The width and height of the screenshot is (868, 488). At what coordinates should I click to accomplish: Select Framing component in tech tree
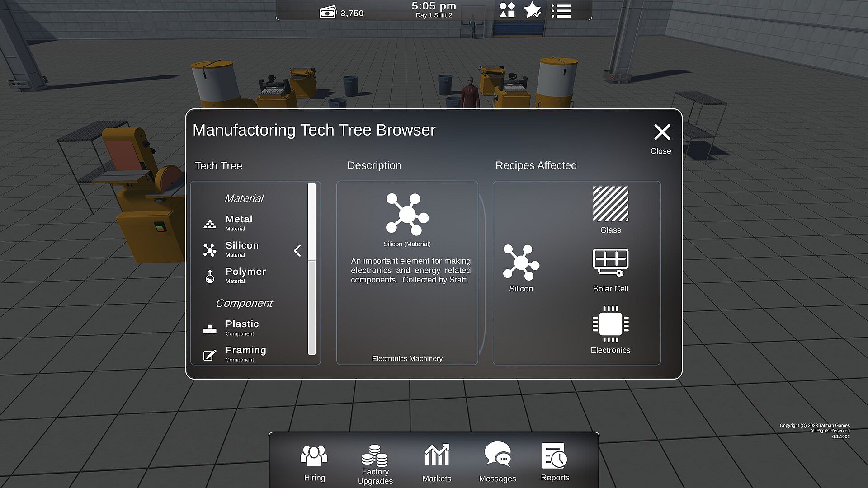pyautogui.click(x=245, y=354)
